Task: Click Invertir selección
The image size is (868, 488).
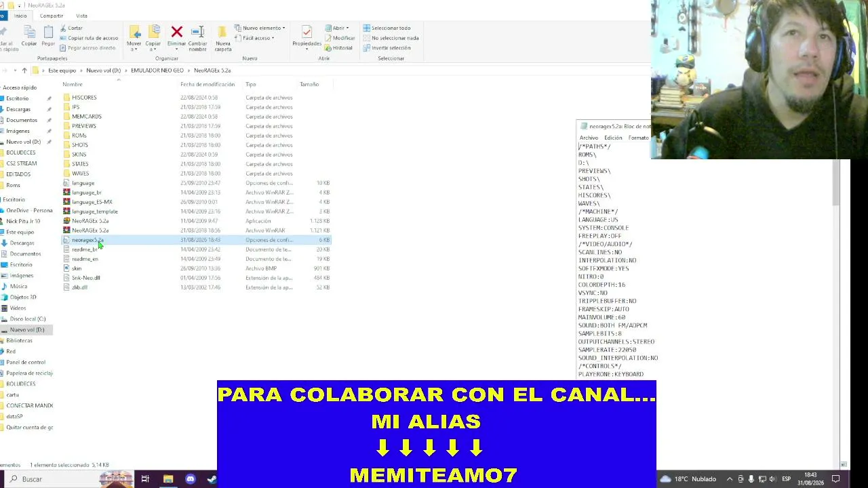Action: pos(387,48)
